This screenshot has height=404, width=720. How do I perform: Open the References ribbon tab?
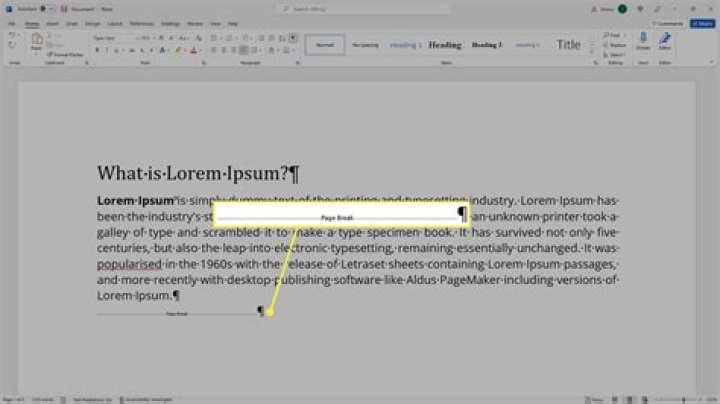(141, 23)
